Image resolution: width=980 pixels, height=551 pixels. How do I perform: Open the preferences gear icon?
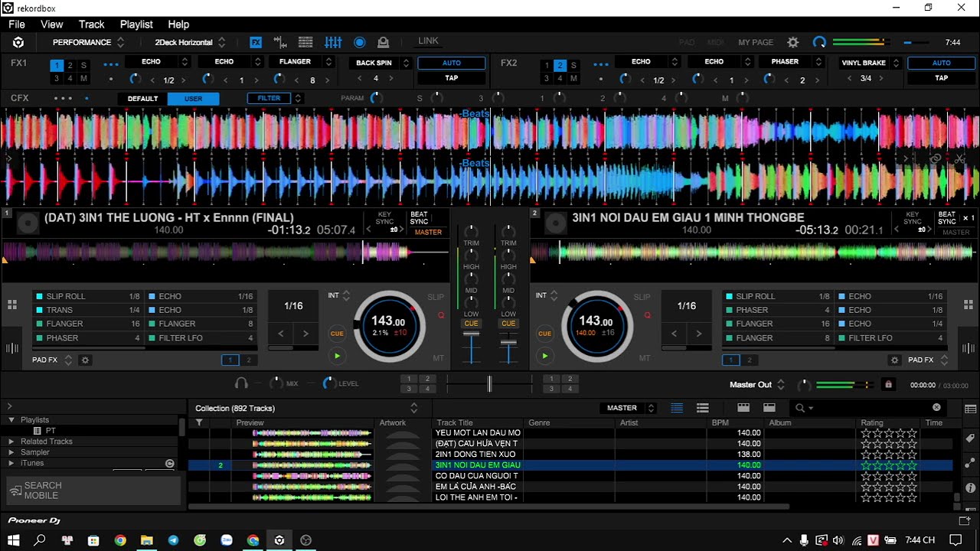coord(793,42)
